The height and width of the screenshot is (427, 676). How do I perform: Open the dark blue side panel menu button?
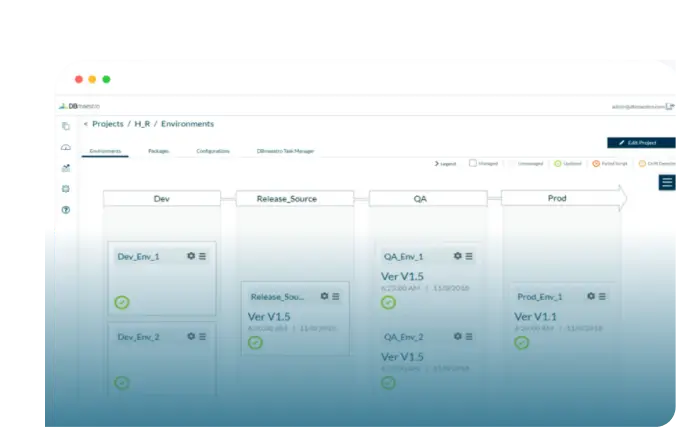(x=667, y=182)
